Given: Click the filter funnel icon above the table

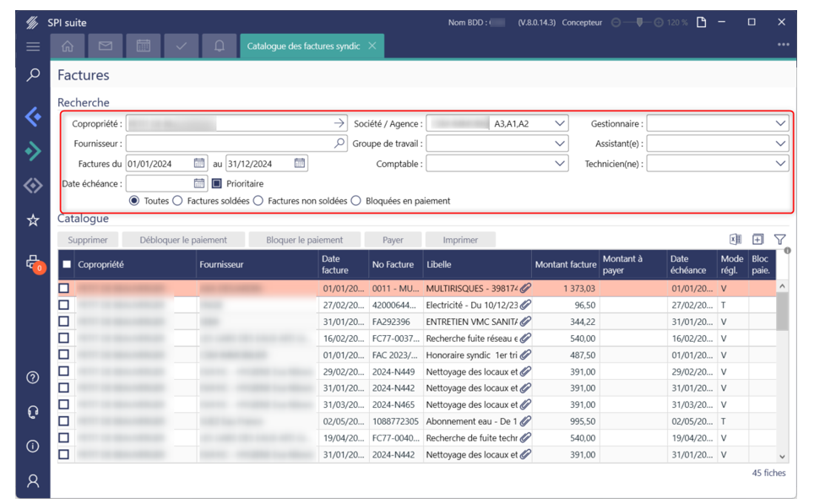Looking at the screenshot, I should click(x=779, y=240).
